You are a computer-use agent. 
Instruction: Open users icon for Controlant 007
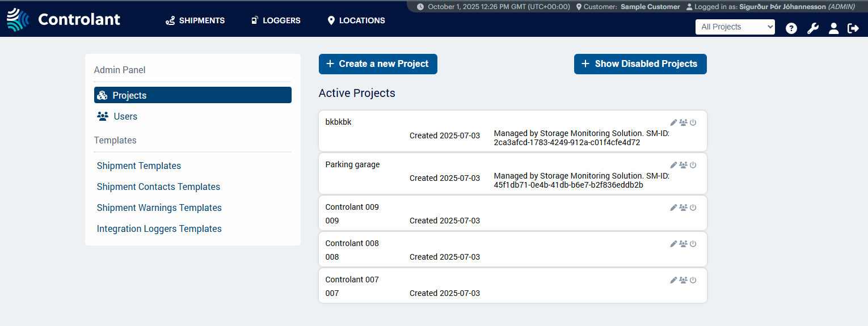[683, 280]
